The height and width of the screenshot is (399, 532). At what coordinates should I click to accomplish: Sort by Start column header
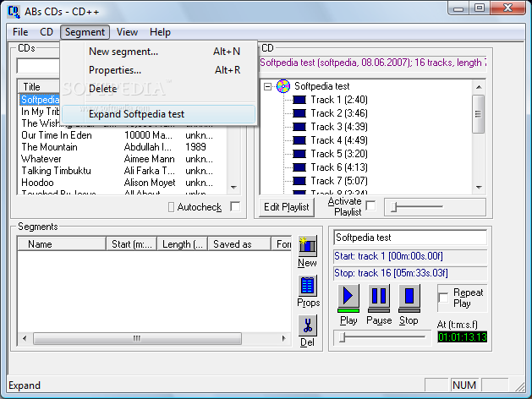[132, 244]
